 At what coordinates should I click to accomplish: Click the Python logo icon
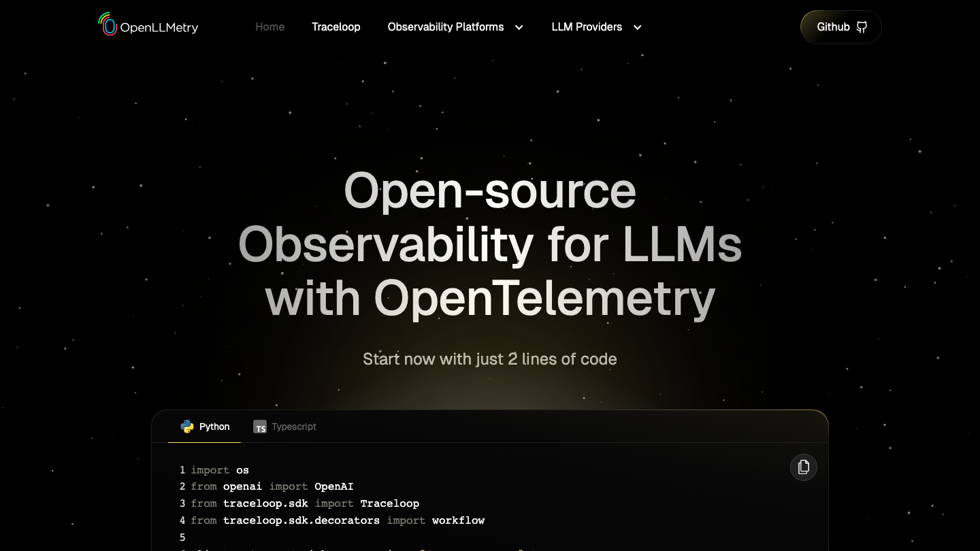click(187, 427)
